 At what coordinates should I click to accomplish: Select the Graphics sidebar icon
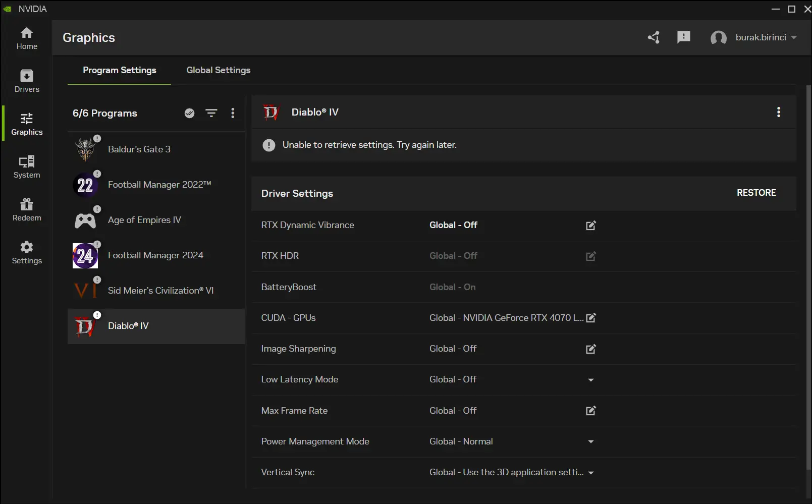click(x=27, y=118)
